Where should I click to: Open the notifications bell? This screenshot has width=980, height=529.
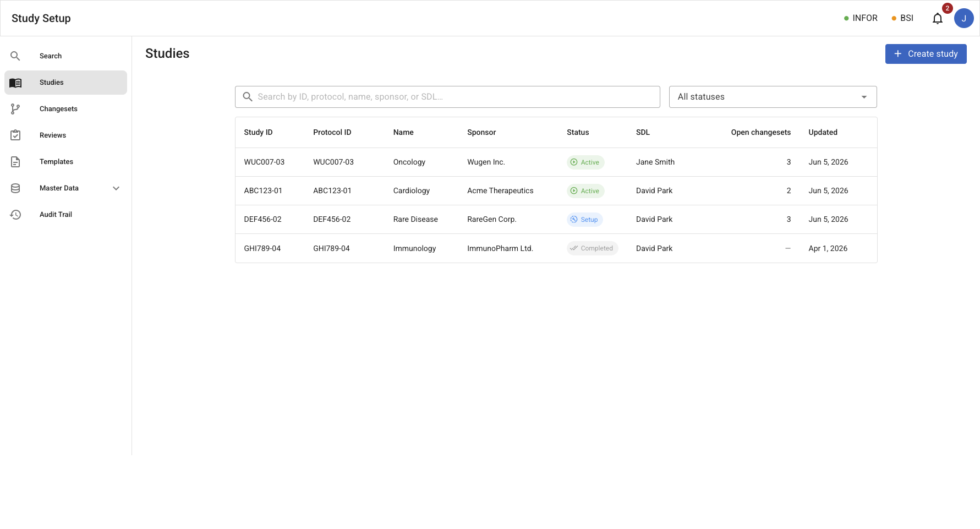click(x=938, y=19)
